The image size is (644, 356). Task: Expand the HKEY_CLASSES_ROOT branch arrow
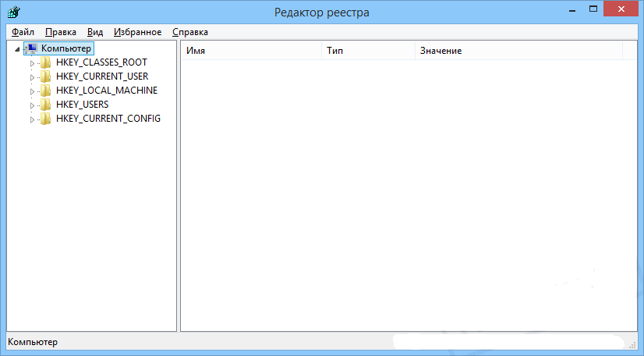33,63
